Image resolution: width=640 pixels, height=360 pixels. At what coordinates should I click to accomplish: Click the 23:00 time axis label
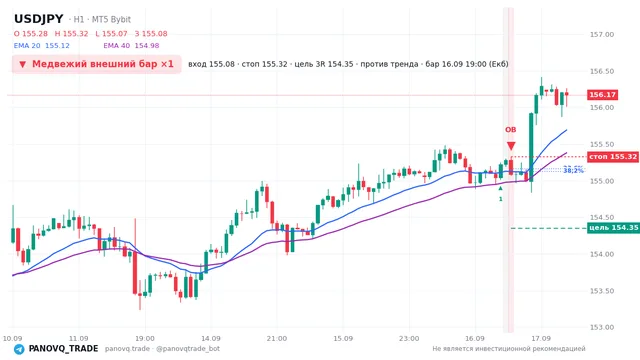pos(409,339)
